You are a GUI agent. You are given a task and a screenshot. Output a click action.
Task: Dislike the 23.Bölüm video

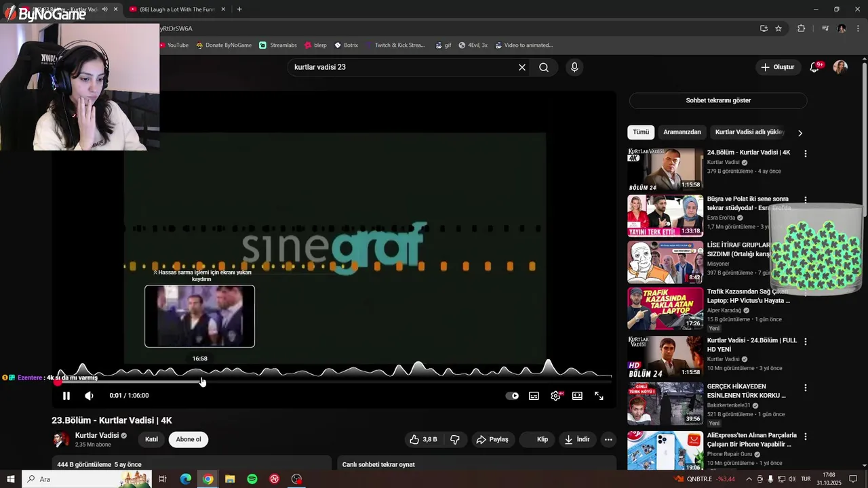point(455,439)
